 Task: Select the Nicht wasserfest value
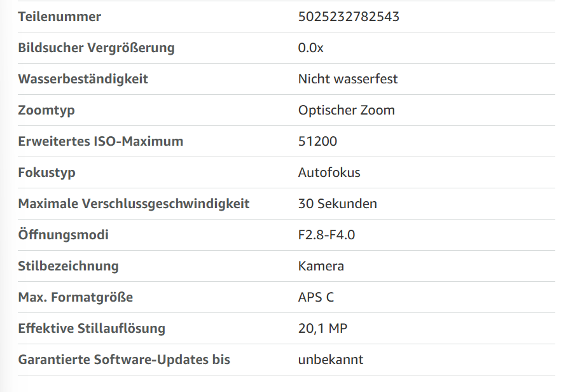348,79
